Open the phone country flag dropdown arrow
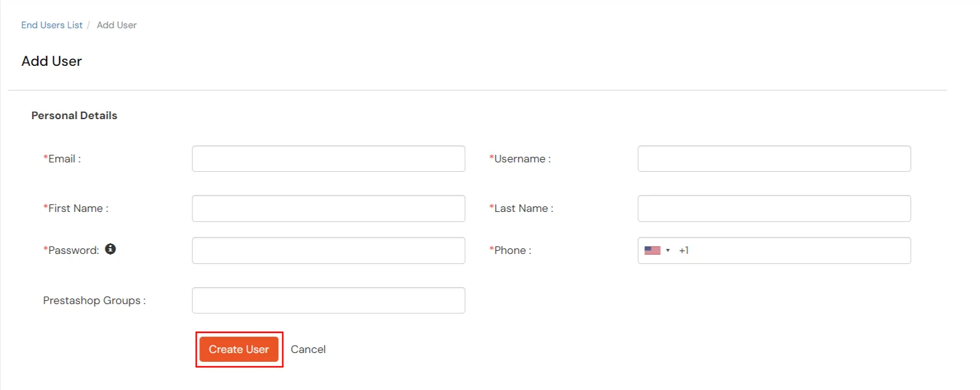Screen dimensions: 980x390 click(668, 250)
